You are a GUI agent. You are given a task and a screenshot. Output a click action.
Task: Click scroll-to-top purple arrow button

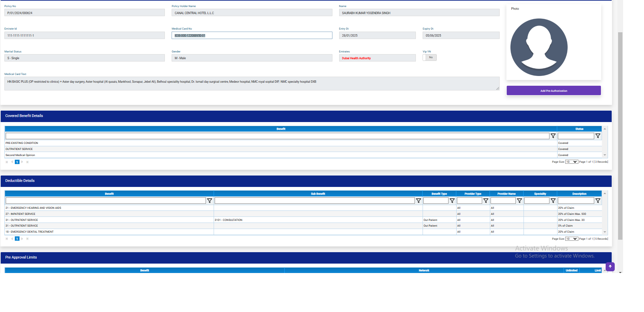pyautogui.click(x=610, y=267)
